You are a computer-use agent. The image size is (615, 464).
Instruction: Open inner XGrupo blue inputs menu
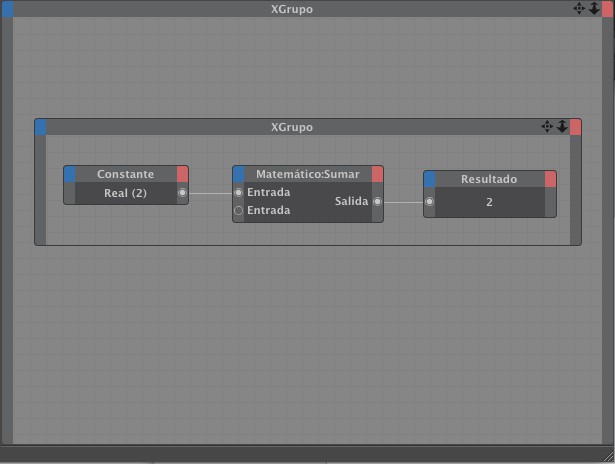pos(40,127)
